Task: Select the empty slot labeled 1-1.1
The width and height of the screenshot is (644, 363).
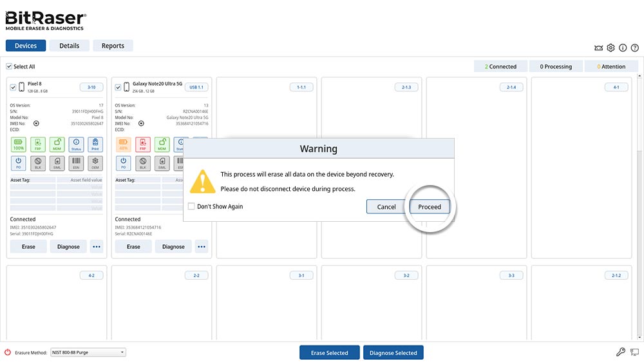Action: click(x=267, y=168)
